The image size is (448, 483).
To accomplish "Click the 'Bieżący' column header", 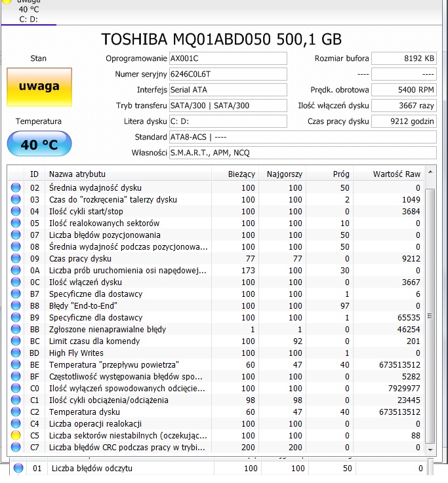I will (x=235, y=174).
